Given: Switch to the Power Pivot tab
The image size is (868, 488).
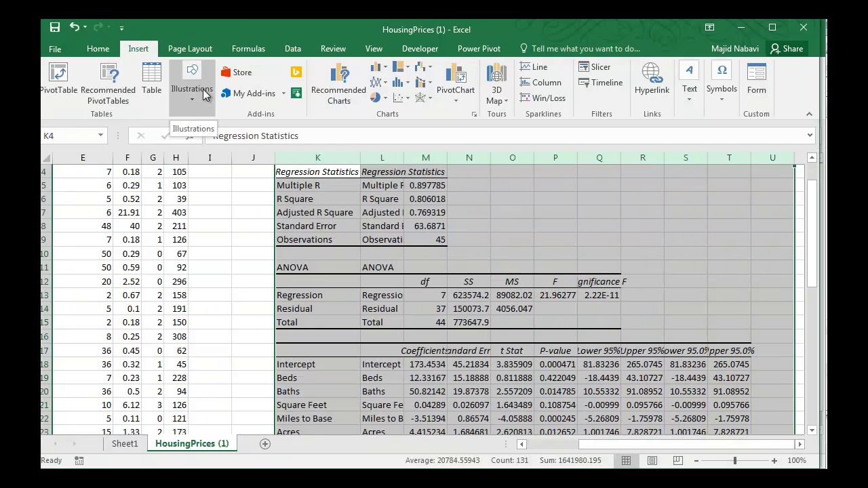Looking at the screenshot, I should point(479,49).
